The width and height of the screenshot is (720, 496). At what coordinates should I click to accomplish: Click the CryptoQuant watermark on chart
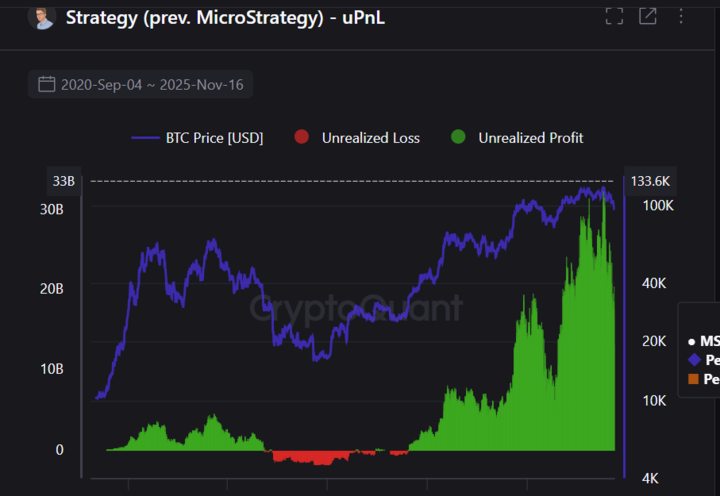pos(356,308)
